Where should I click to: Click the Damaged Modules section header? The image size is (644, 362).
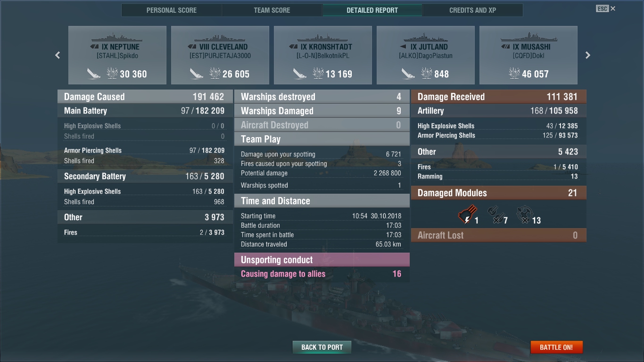pyautogui.click(x=499, y=193)
